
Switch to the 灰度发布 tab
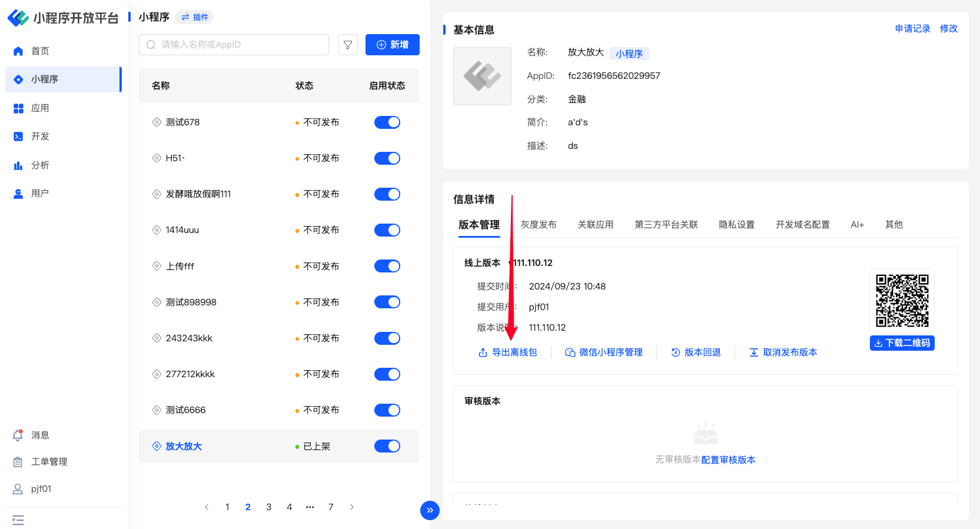coord(538,225)
